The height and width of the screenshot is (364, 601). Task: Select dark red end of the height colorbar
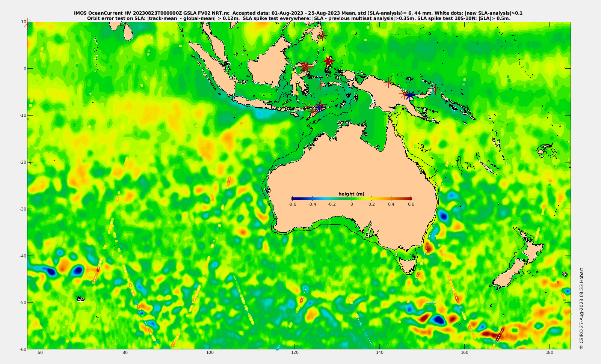click(x=409, y=199)
